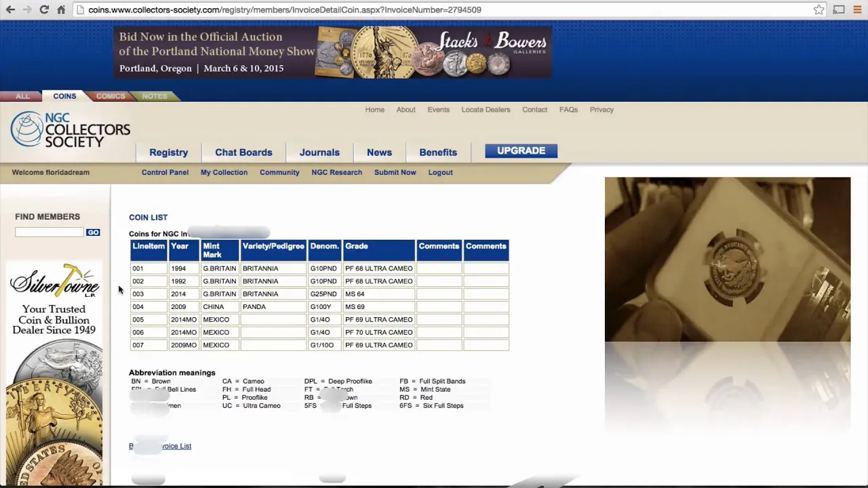The image size is (868, 488).
Task: Open NGC Research
Action: [x=336, y=172]
